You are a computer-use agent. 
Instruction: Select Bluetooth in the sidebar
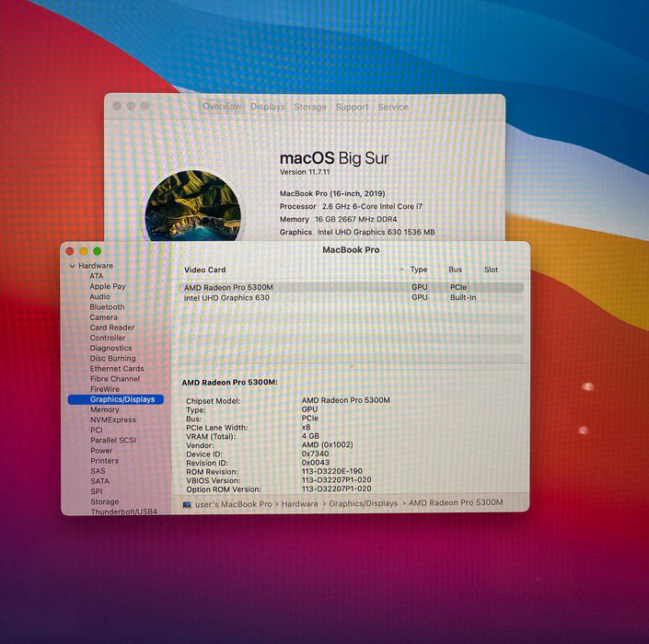click(107, 307)
